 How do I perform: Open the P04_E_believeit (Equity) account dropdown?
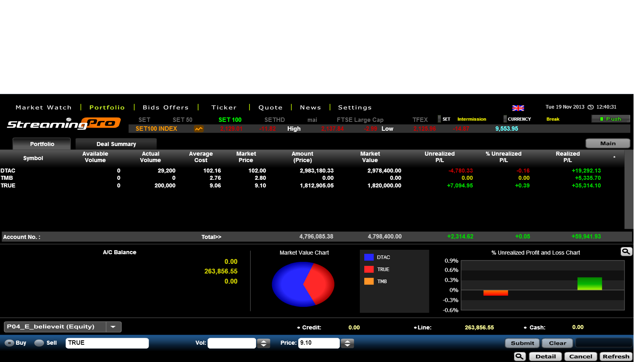click(x=62, y=327)
